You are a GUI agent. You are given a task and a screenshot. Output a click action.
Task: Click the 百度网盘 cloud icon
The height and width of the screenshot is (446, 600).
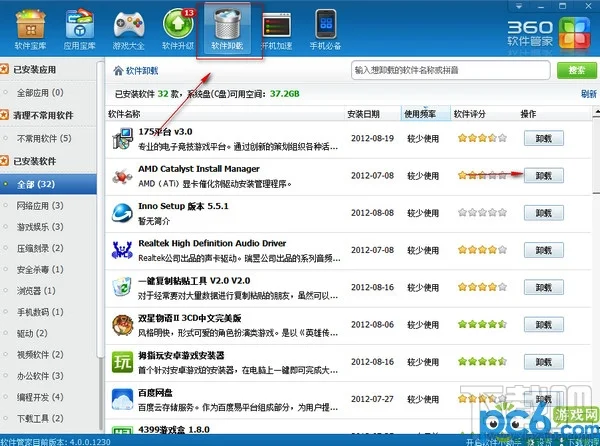pos(122,399)
